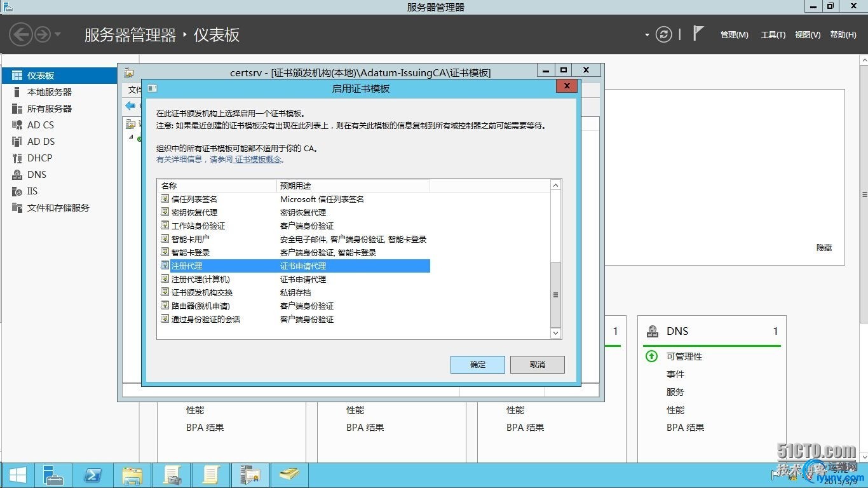This screenshot has width=868, height=488.
Task: Open dropdown arrow beside refresh icon
Action: pos(647,35)
